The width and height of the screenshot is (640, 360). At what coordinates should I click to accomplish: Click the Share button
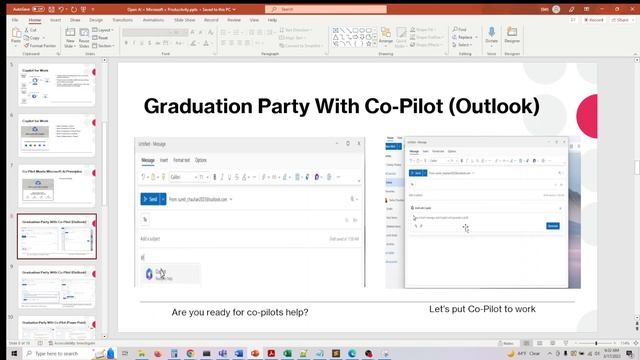pyautogui.click(x=621, y=20)
